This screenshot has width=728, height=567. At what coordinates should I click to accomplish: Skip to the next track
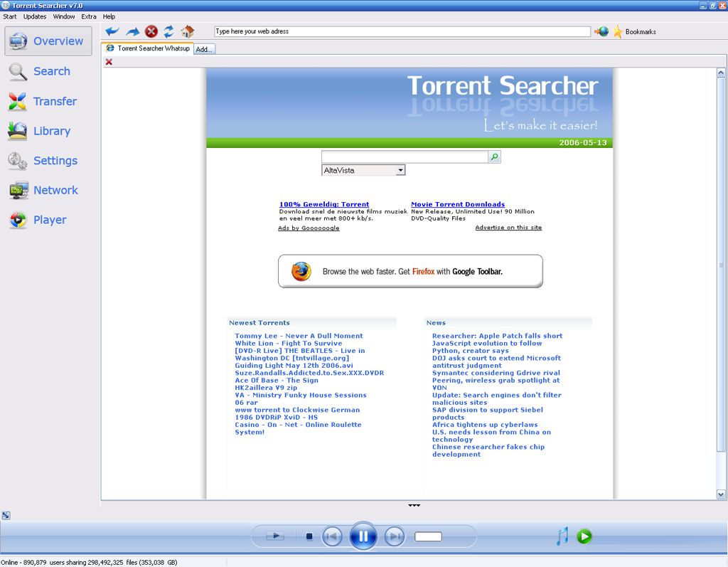[x=394, y=536]
